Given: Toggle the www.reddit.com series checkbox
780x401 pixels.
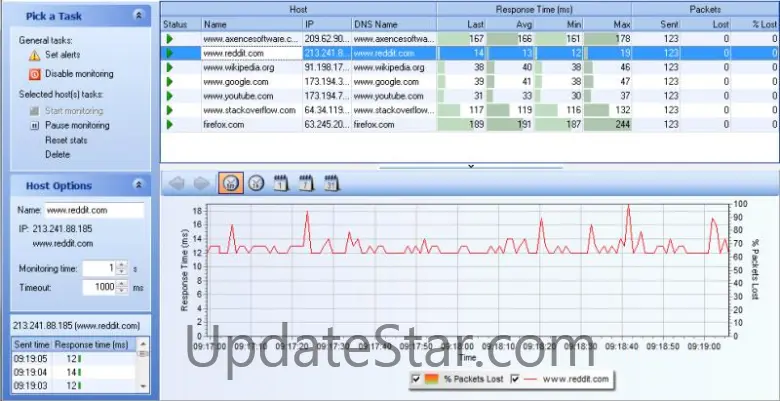Looking at the screenshot, I should pyautogui.click(x=515, y=379).
